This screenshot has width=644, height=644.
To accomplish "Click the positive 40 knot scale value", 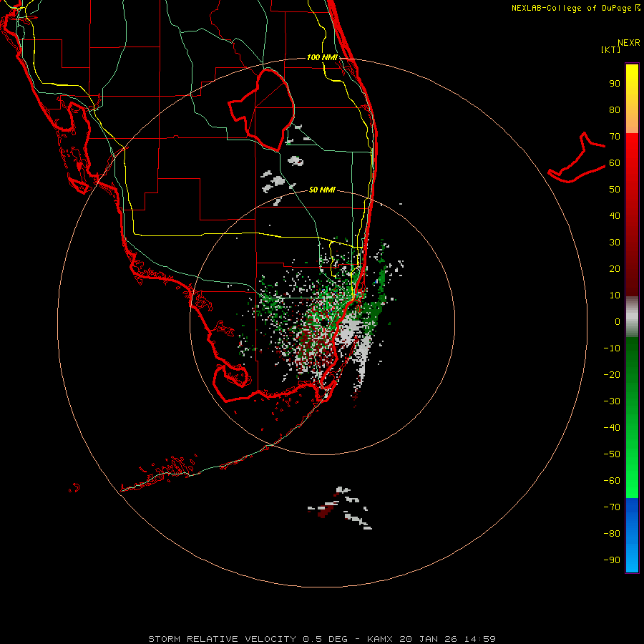I will [x=615, y=215].
